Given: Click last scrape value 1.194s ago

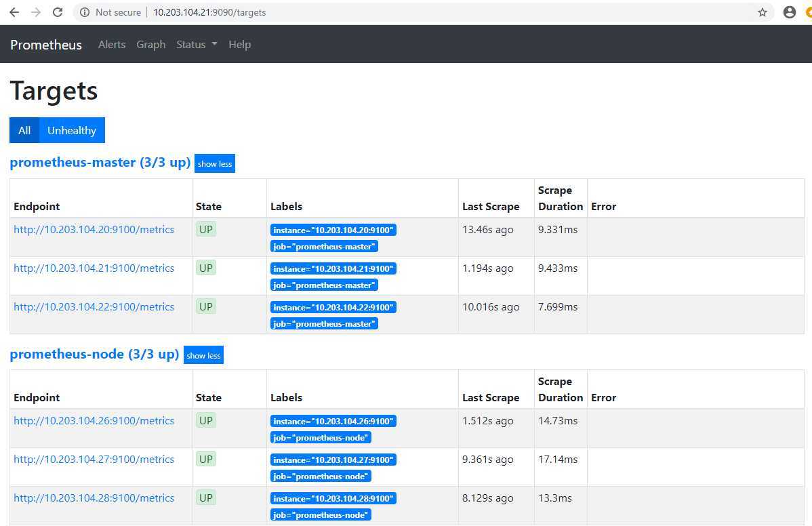Looking at the screenshot, I should pyautogui.click(x=488, y=268).
